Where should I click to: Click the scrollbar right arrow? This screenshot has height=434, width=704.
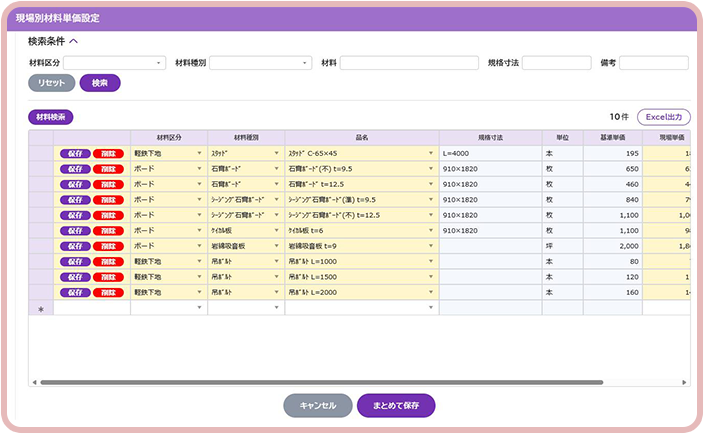click(684, 382)
